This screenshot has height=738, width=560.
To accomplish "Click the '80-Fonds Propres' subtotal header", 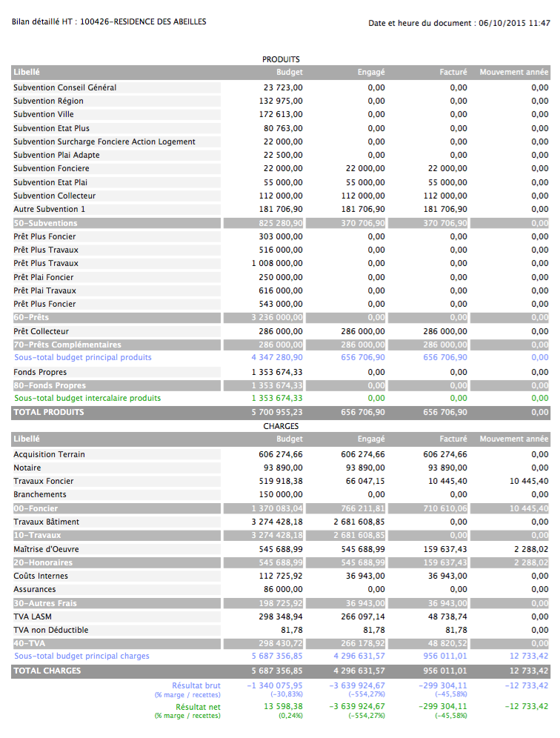I will pos(50,385).
